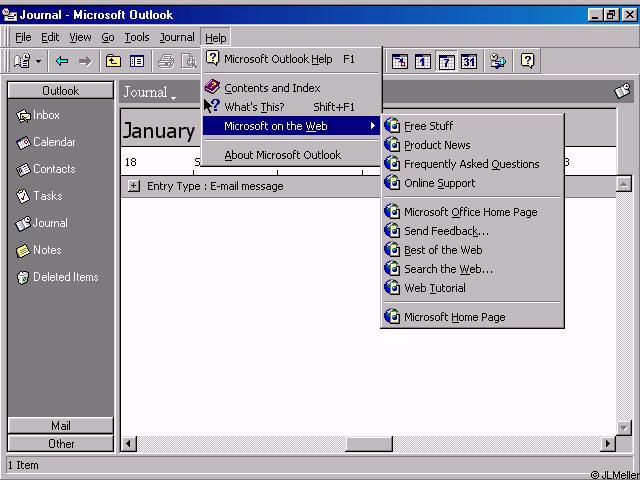Click the Go to Today toolbar icon
640x480 pixels.
(x=400, y=62)
